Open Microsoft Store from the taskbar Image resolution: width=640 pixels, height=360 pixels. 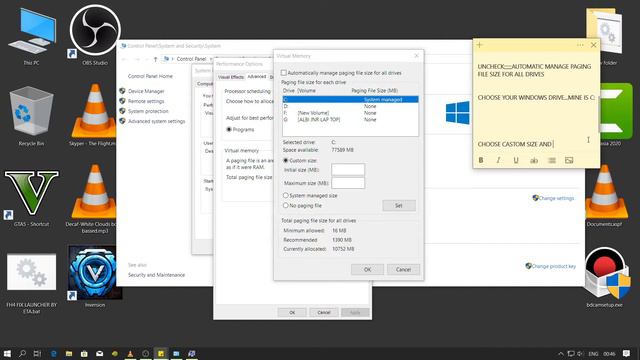[x=84, y=353]
